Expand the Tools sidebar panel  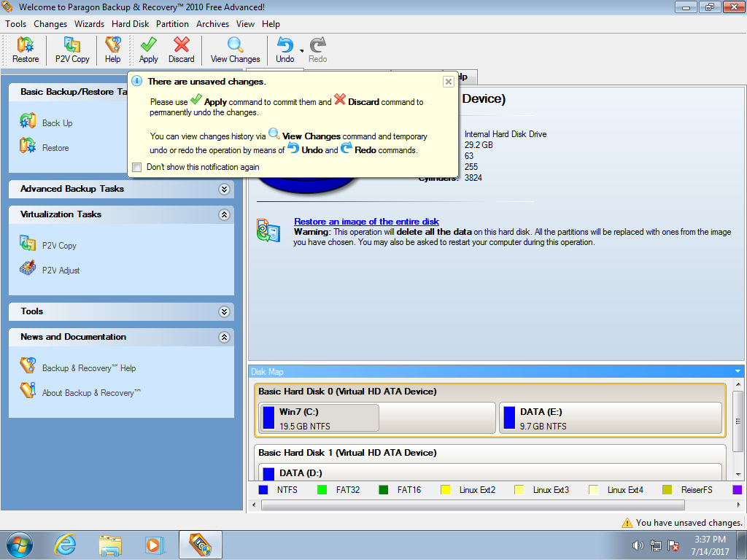224,311
